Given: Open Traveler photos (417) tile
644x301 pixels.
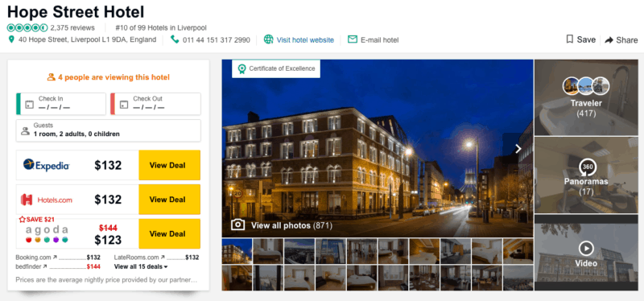Looking at the screenshot, I should (586, 97).
